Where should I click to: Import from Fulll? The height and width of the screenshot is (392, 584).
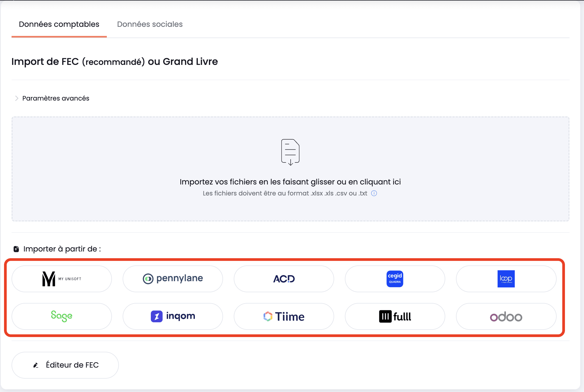pyautogui.click(x=395, y=316)
